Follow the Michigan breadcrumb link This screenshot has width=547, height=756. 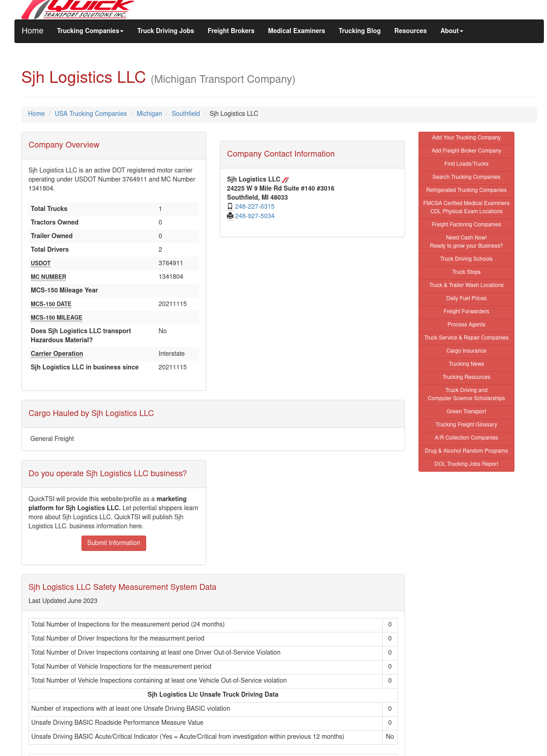[x=149, y=114]
